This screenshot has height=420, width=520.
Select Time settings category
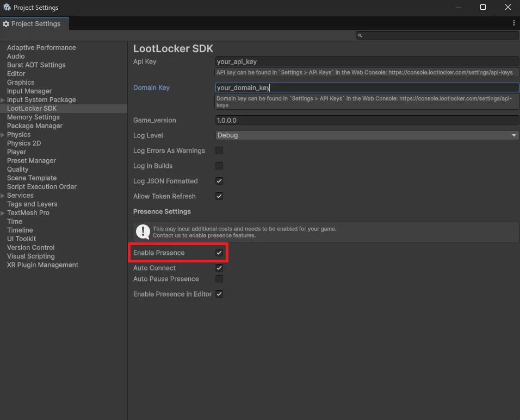coord(15,222)
